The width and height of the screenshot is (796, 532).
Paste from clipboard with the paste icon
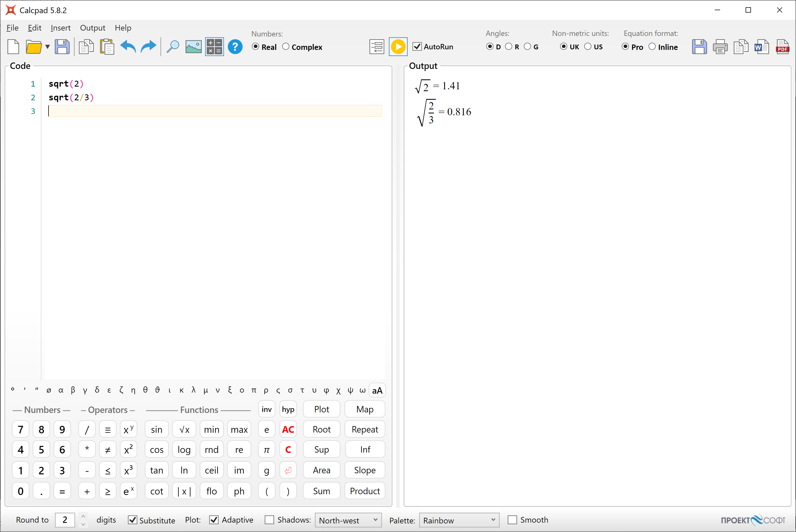coord(107,47)
